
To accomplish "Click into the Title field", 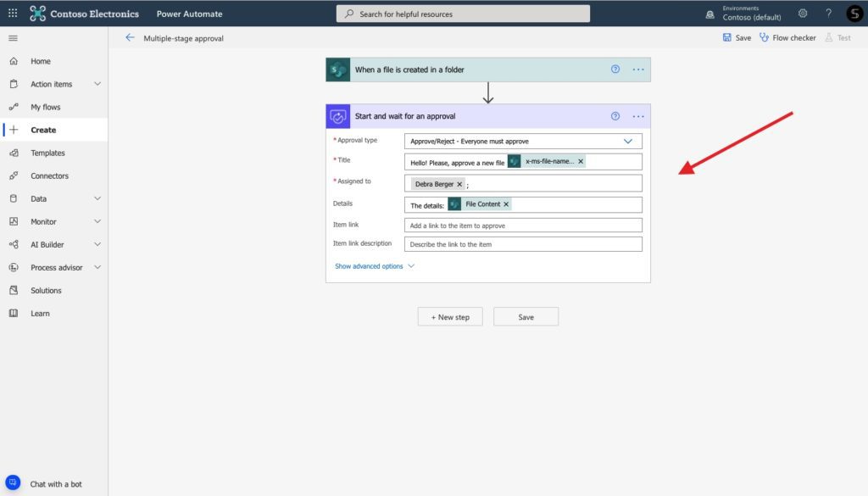I will 523,162.
